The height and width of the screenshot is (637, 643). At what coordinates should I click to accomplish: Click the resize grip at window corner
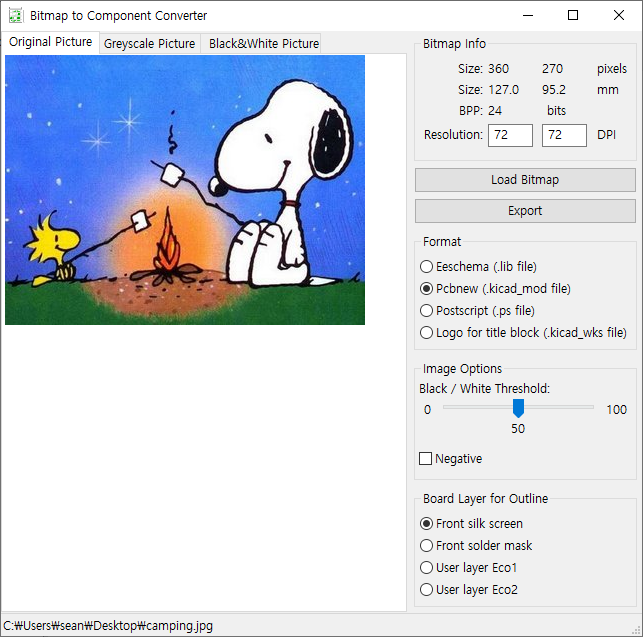pyautogui.click(x=637, y=631)
